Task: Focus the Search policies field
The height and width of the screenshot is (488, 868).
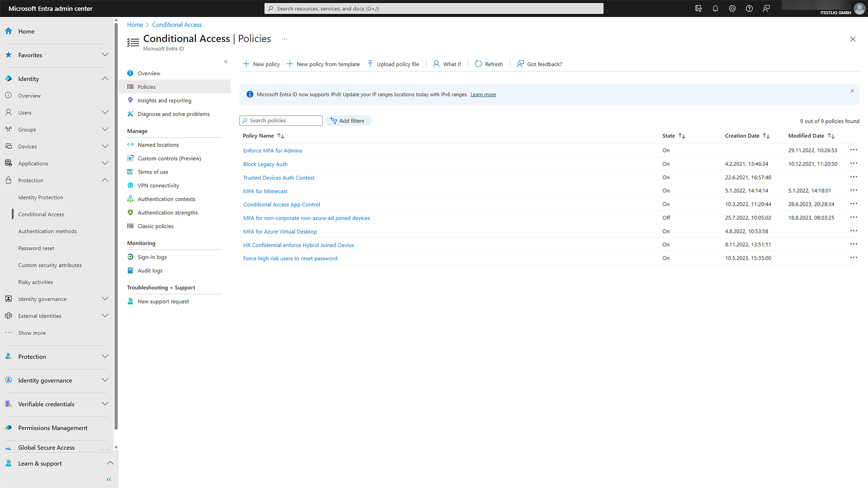Action: 281,121
